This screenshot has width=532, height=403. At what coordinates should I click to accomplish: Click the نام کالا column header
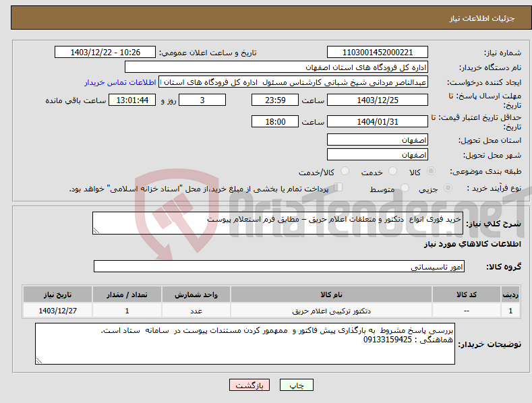click(331, 294)
